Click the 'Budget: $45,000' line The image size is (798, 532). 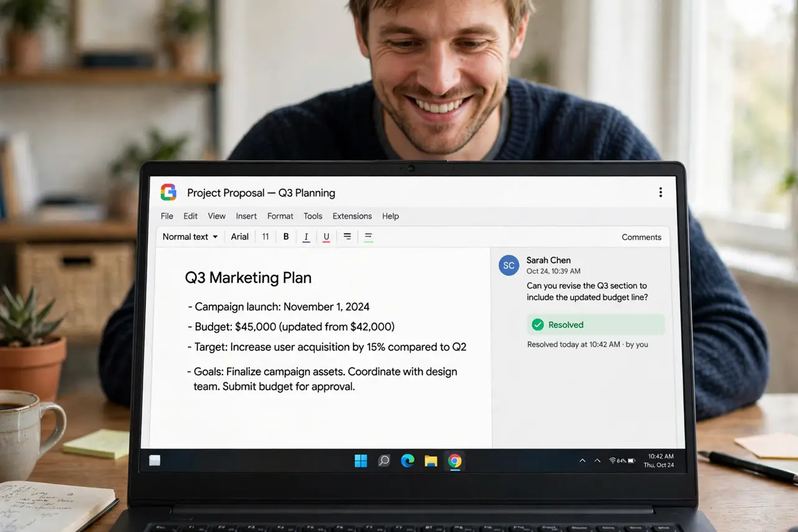click(x=291, y=326)
